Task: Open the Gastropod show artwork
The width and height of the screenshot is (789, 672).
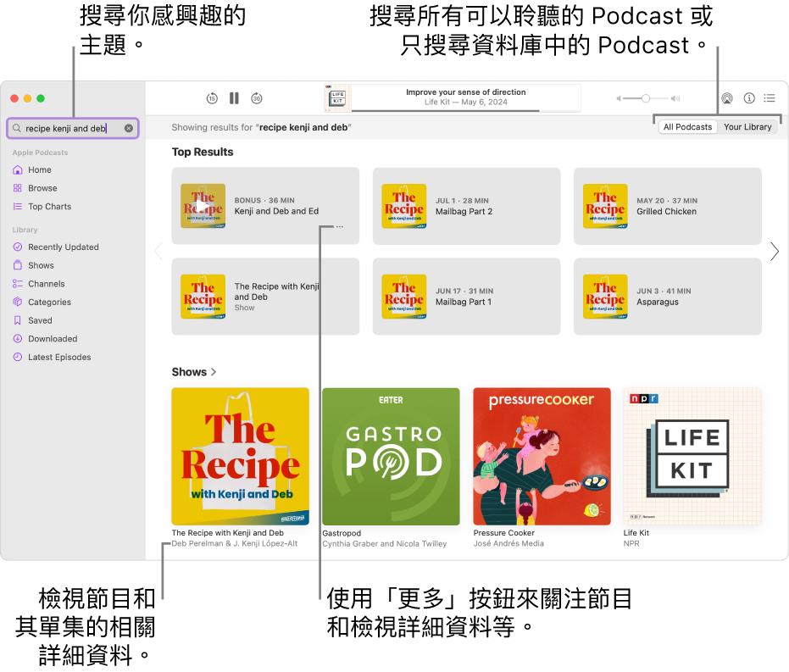Action: (x=391, y=456)
